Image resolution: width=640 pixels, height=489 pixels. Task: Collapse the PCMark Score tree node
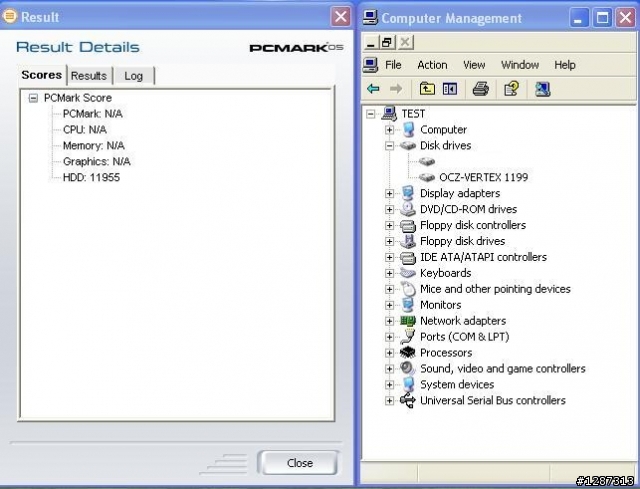point(33,98)
